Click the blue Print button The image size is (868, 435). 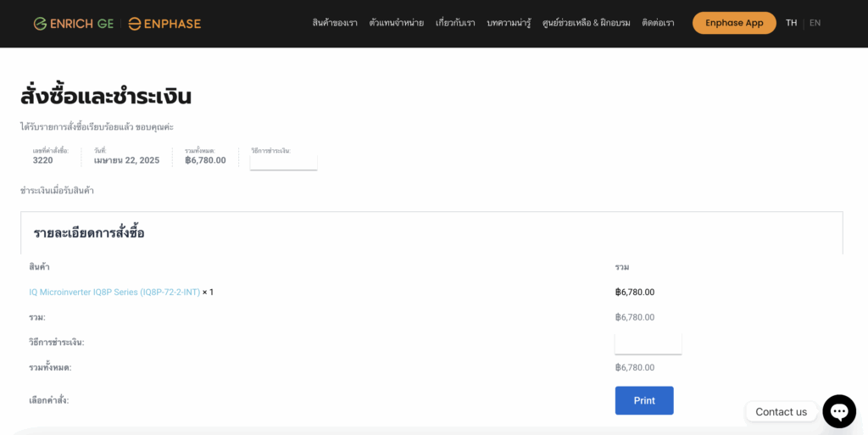coord(644,400)
